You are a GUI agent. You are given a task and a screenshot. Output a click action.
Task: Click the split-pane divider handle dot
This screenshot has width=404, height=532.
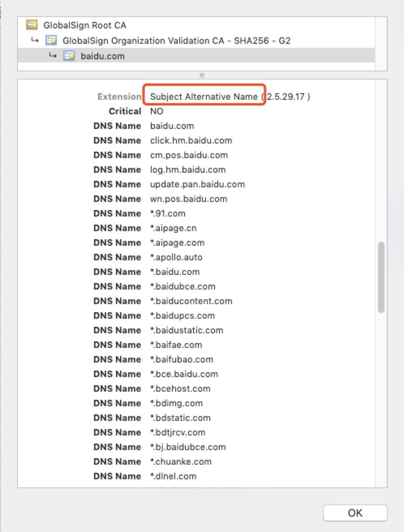[202, 75]
